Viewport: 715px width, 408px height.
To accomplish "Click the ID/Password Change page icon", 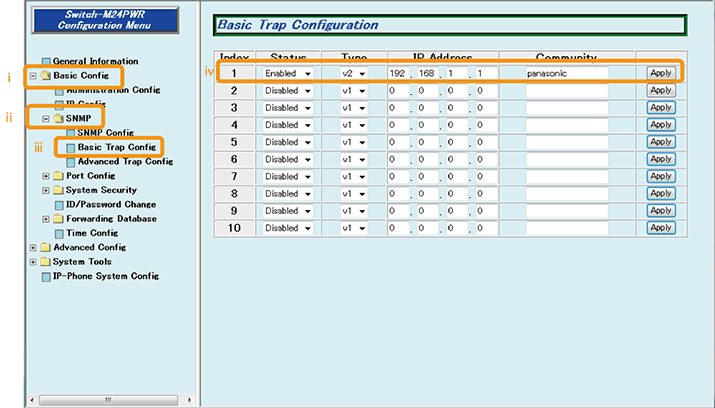I will click(x=58, y=205).
